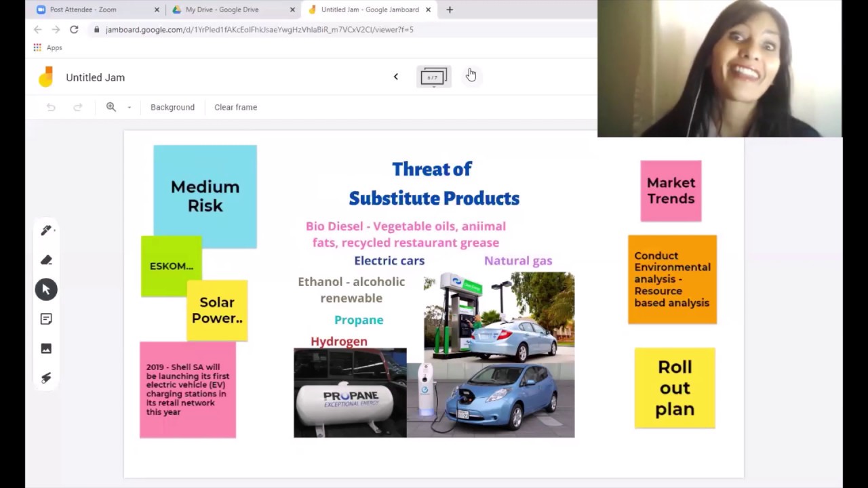Select the propane tank image
The height and width of the screenshot is (488, 868).
click(350, 393)
